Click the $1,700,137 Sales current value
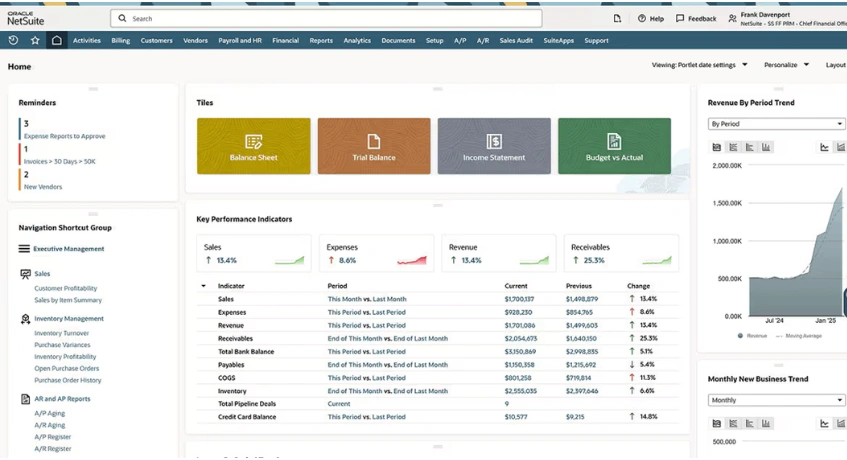 (519, 299)
